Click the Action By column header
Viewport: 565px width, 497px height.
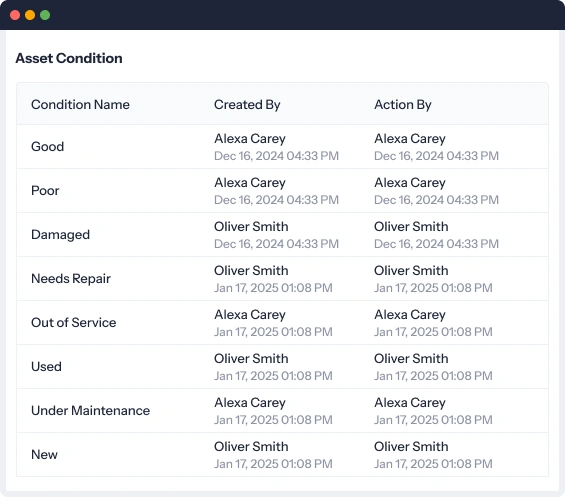click(x=403, y=105)
